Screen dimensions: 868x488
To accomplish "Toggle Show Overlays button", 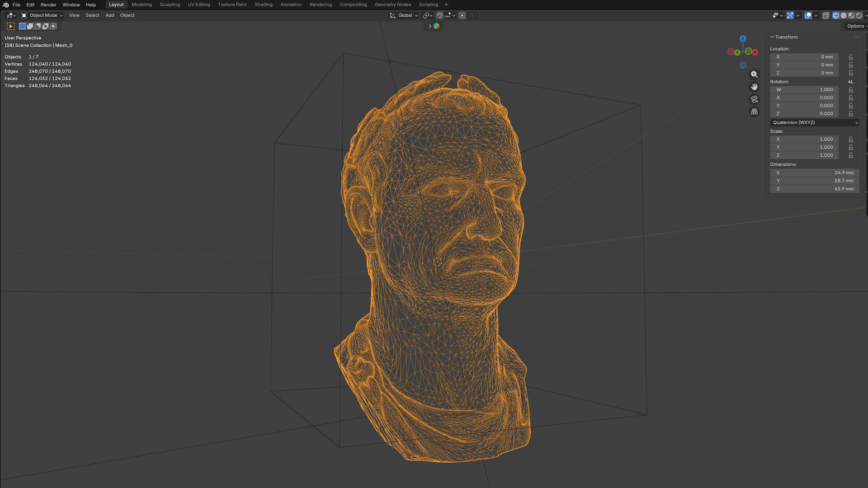I will coord(808,15).
